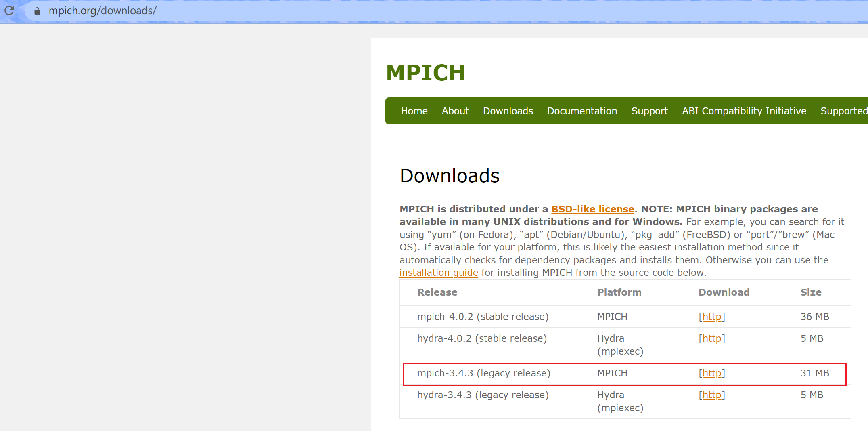Click the 5 MB size for hydra-4.0.2
868x431 pixels.
(812, 338)
